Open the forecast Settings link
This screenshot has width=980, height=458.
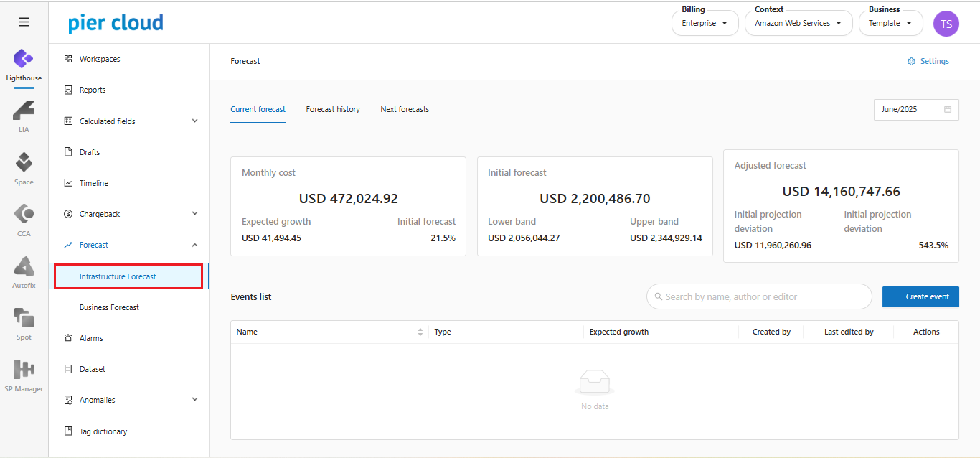(x=928, y=62)
